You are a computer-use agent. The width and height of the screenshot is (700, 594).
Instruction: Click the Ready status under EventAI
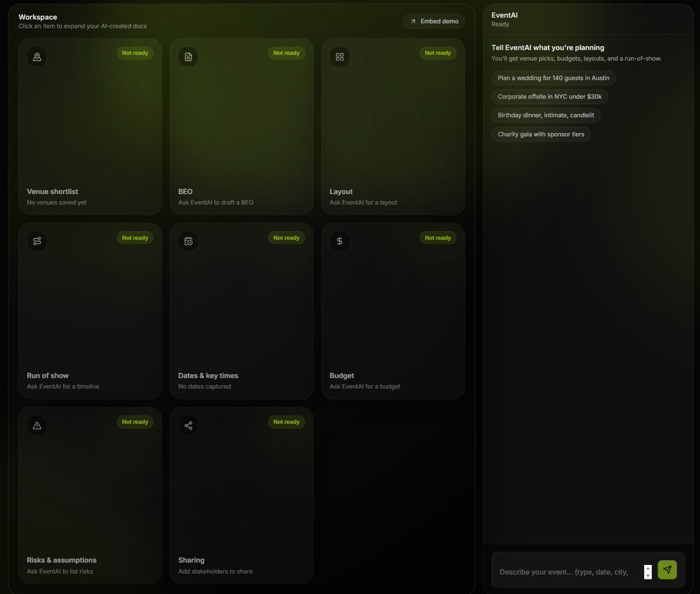pyautogui.click(x=501, y=24)
